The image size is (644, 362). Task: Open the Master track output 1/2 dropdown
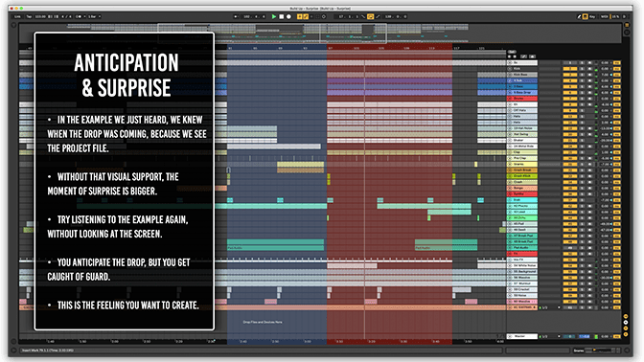pyautogui.click(x=549, y=336)
